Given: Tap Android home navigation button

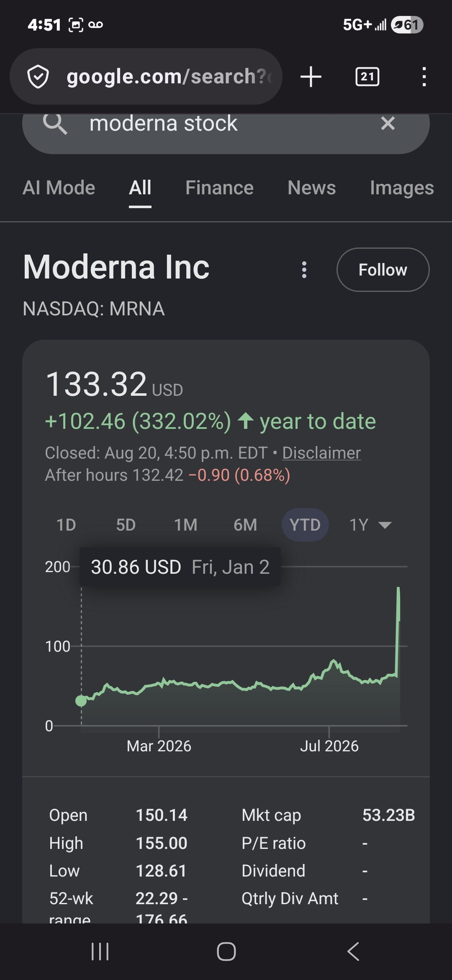Looking at the screenshot, I should (226, 952).
